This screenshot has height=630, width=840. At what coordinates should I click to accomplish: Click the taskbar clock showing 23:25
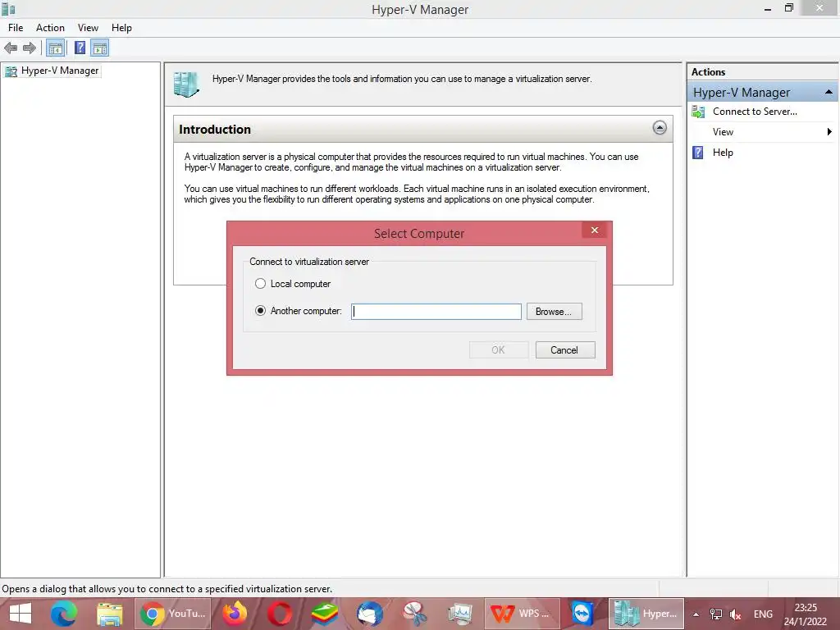click(x=806, y=614)
